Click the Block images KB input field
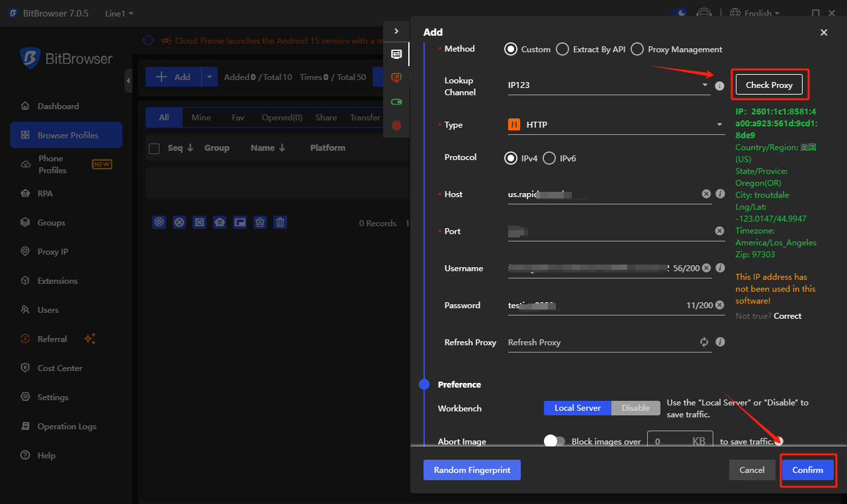 (x=668, y=441)
